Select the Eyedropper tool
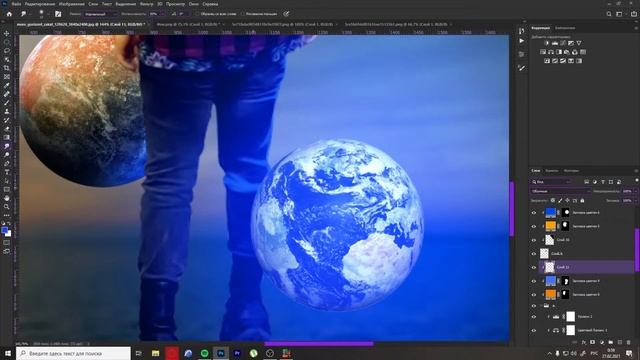The width and height of the screenshot is (640, 360). click(x=7, y=85)
